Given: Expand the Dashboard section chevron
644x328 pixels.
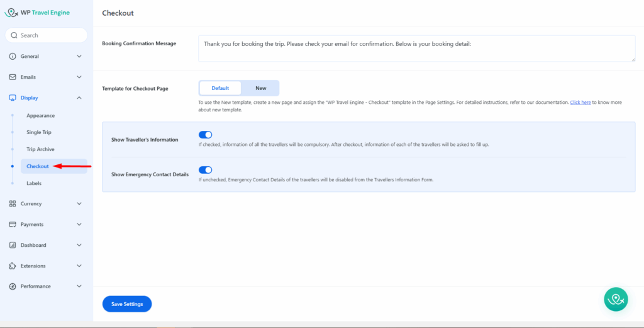Looking at the screenshot, I should coord(79,246).
